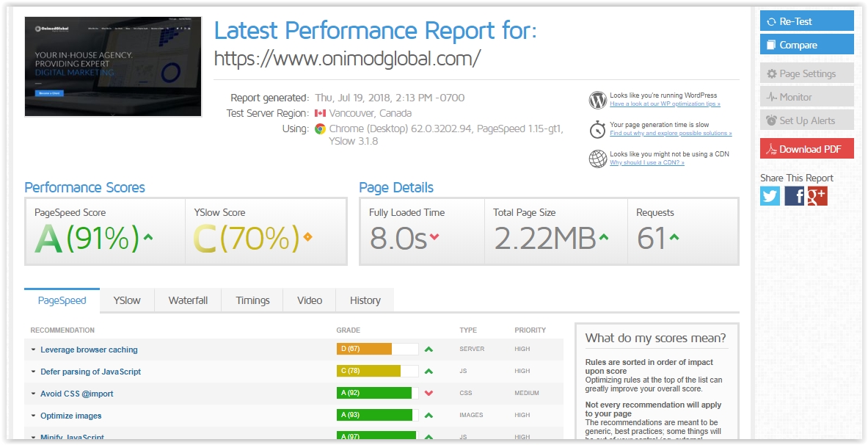Click the Monitor button
The width and height of the screenshot is (868, 445).
coord(806,97)
